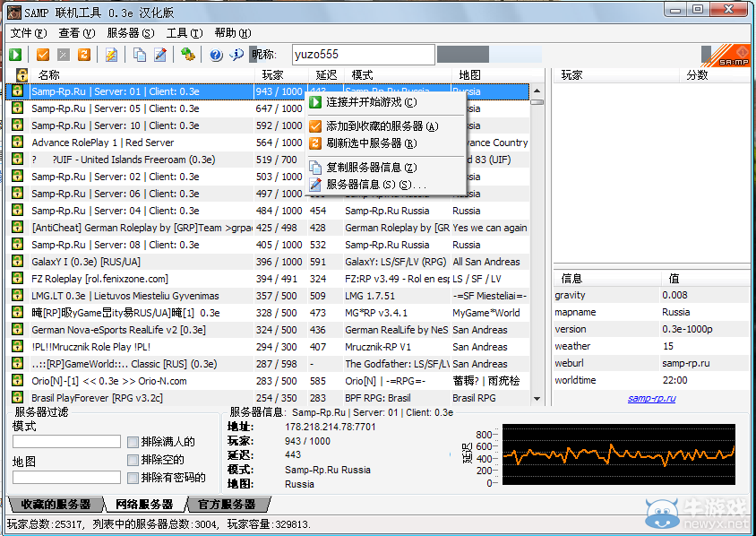Open the 服务器(S) menu
Image resolution: width=756 pixels, height=536 pixels.
click(131, 33)
